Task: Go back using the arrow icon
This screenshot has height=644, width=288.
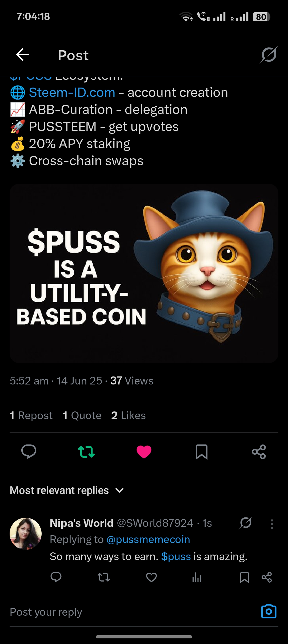Action: pos(22,55)
